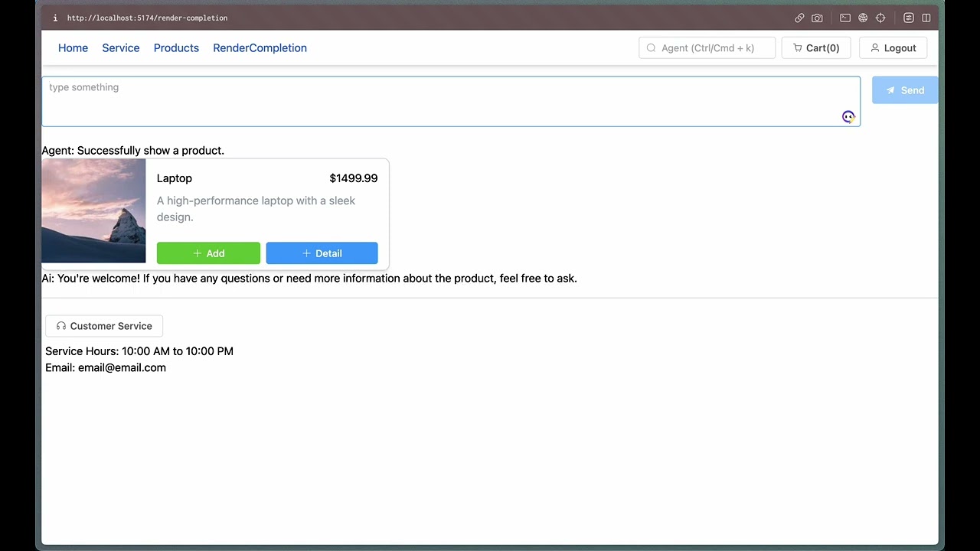This screenshot has width=980, height=551.
Task: Click the info icon beside the address bar
Action: pyautogui.click(x=54, y=18)
